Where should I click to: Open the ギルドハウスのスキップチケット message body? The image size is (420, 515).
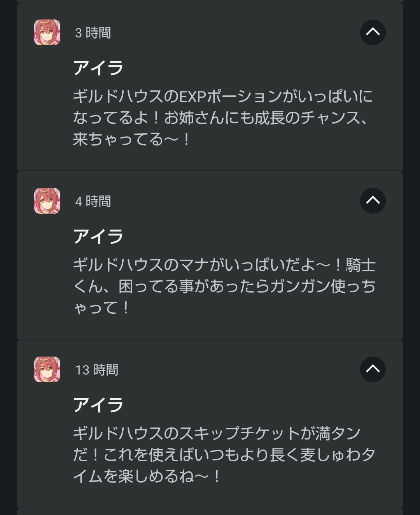tap(224, 455)
